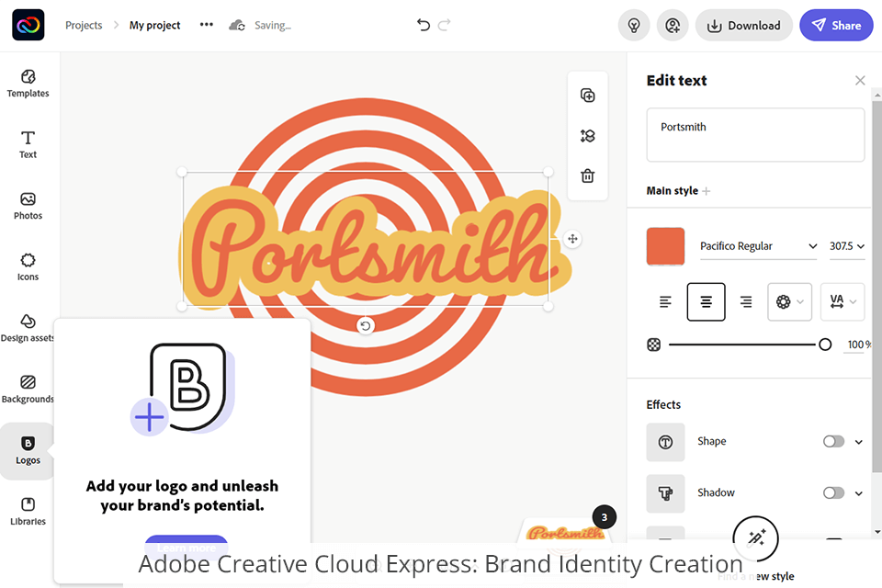Open the Pacifico Regular font dropdown
This screenshot has height=588, width=882.
pyautogui.click(x=758, y=246)
